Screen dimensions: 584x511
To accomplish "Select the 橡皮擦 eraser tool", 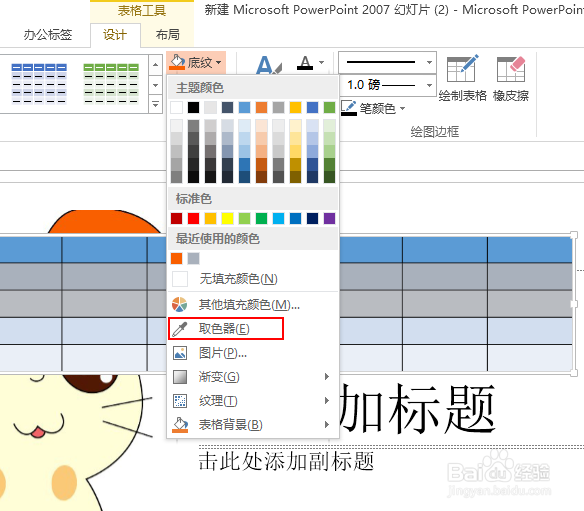I will point(511,69).
